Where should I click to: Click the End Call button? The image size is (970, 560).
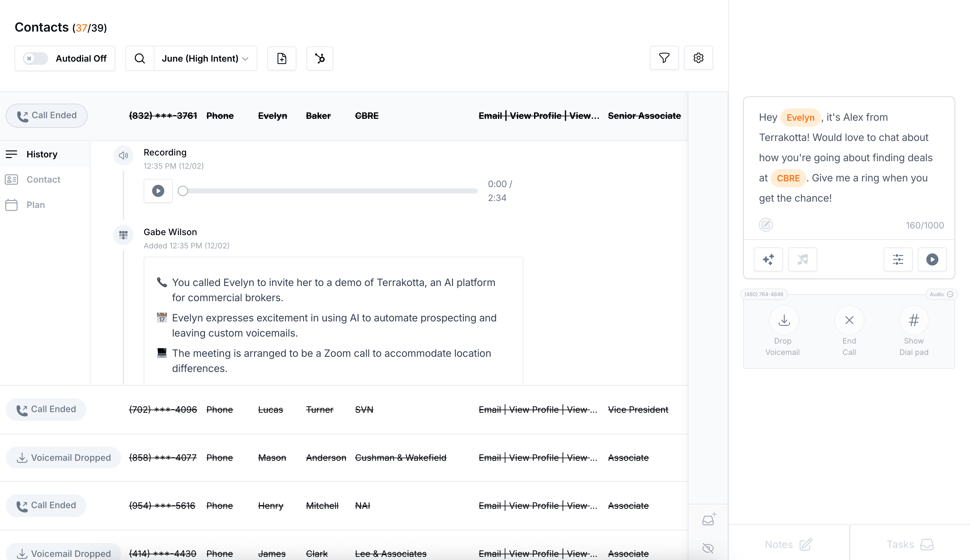pos(849,320)
